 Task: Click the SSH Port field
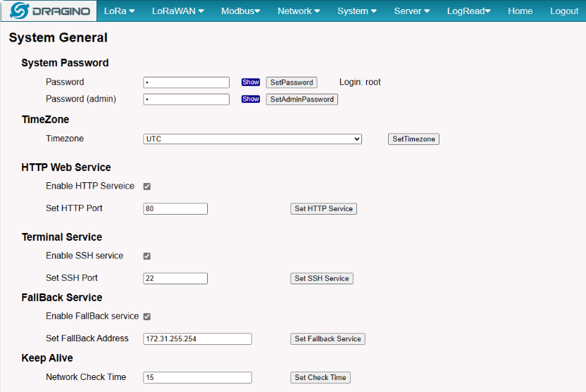175,278
